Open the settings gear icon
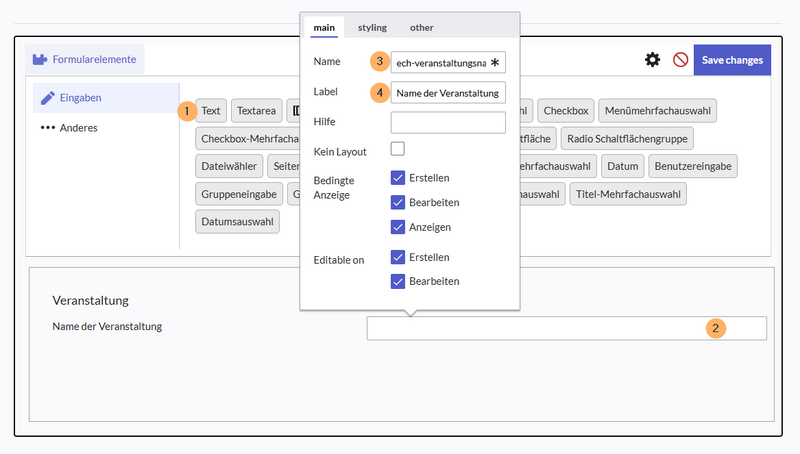This screenshot has width=800, height=454. point(652,60)
